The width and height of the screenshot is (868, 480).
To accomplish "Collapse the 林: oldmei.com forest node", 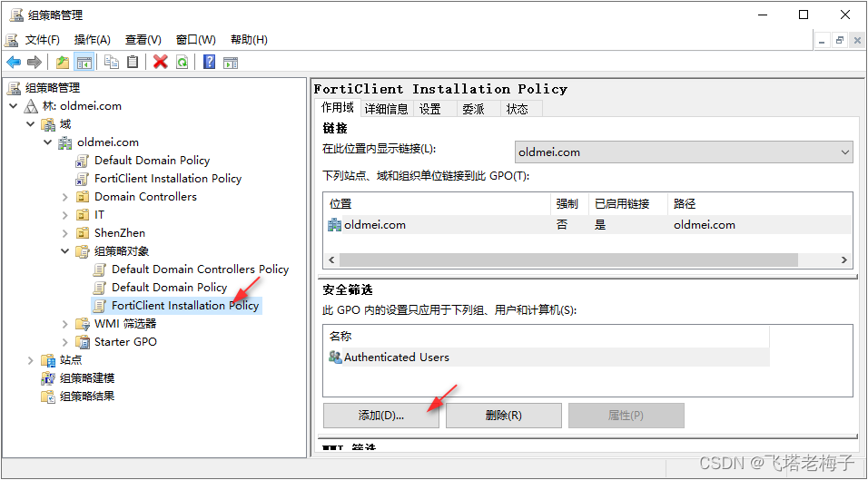I will pyautogui.click(x=14, y=105).
